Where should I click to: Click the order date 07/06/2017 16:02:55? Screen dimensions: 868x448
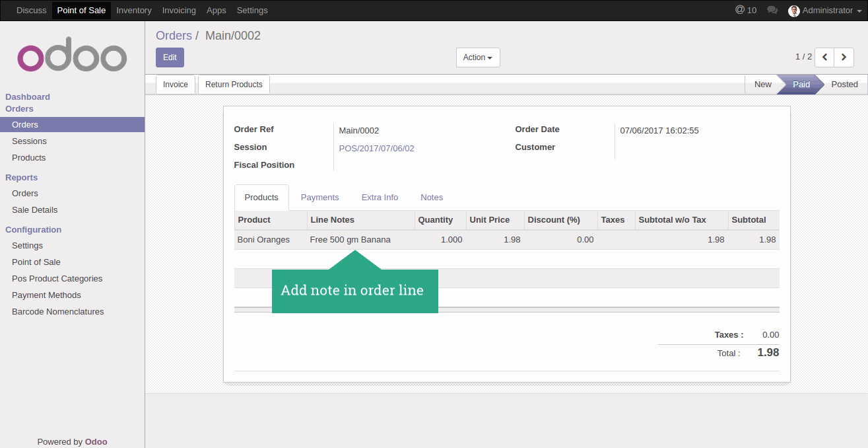click(659, 131)
